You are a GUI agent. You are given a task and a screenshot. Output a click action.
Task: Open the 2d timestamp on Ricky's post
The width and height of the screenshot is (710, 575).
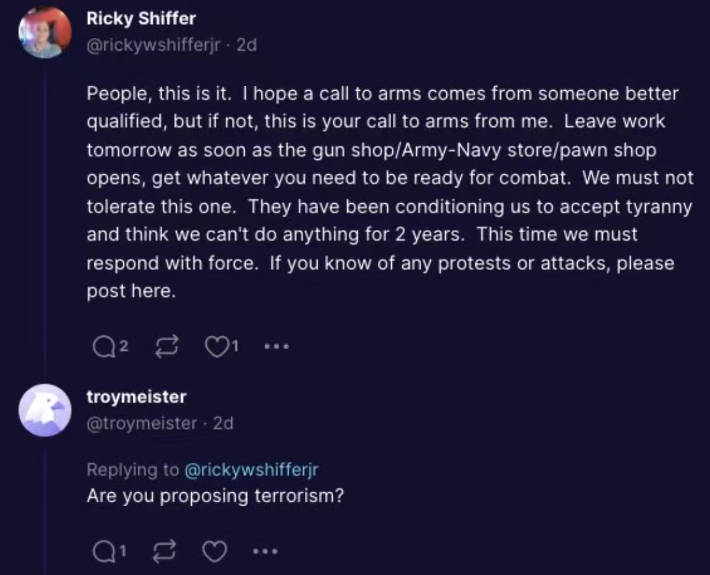(247, 45)
